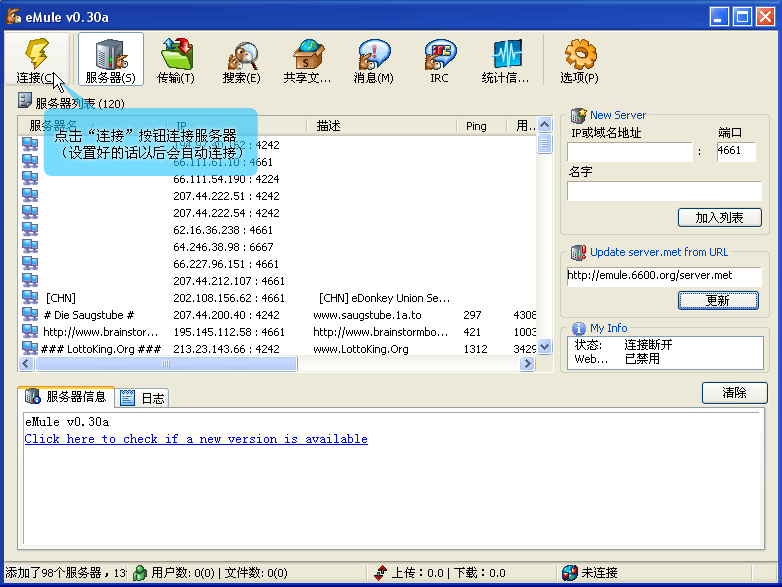Screen dimensions: 782x587
Task: Click the 名字 name input field
Action: [664, 191]
